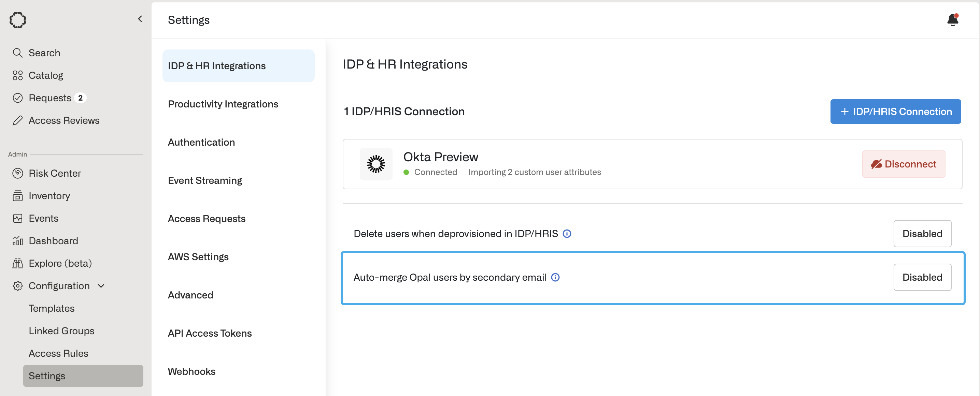Add a new IDP/HRIS Connection

895,111
